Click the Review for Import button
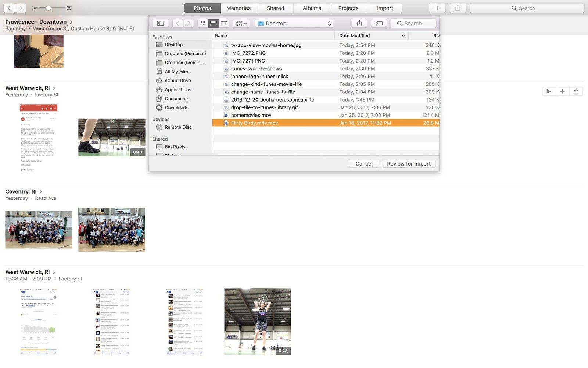The image size is (588, 368). (409, 164)
